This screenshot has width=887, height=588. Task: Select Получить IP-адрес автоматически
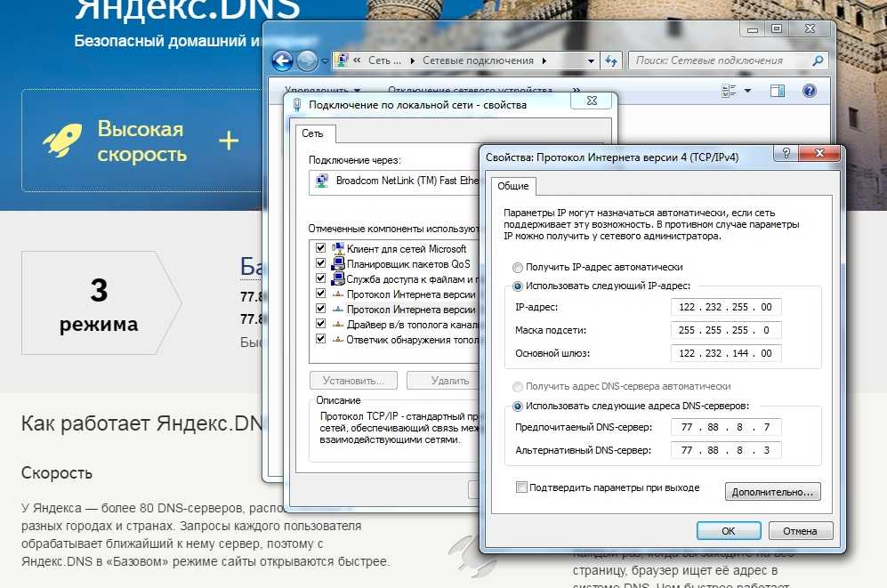tap(517, 268)
